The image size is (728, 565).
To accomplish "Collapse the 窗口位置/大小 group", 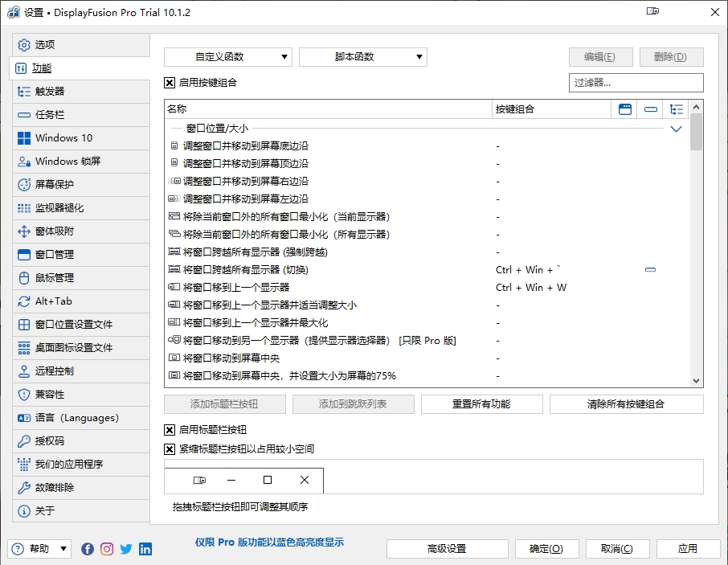I will tap(676, 128).
